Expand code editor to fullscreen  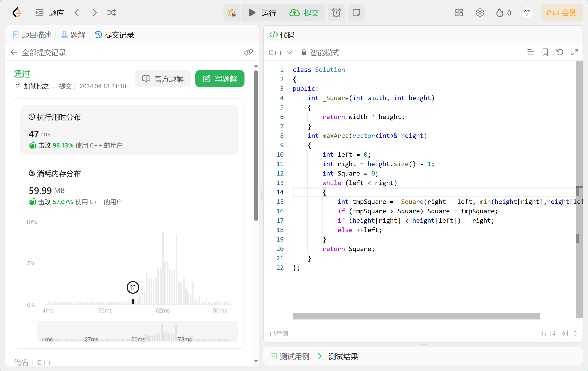(x=574, y=52)
